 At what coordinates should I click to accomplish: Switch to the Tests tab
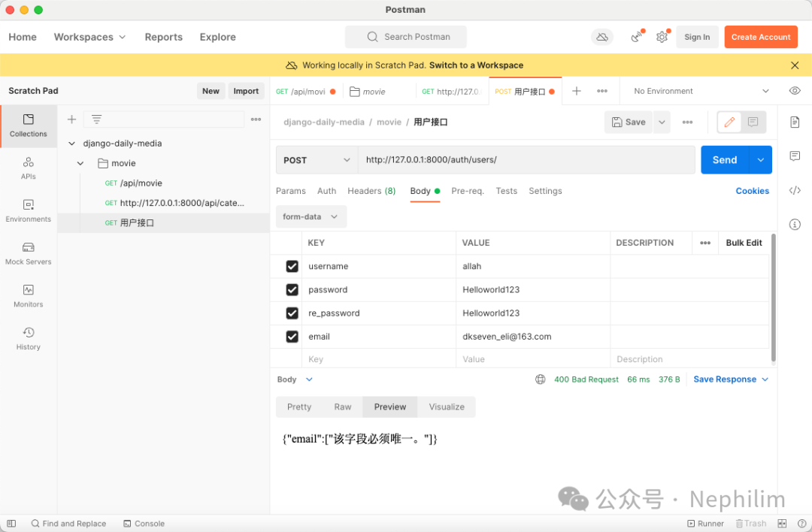[x=507, y=191]
